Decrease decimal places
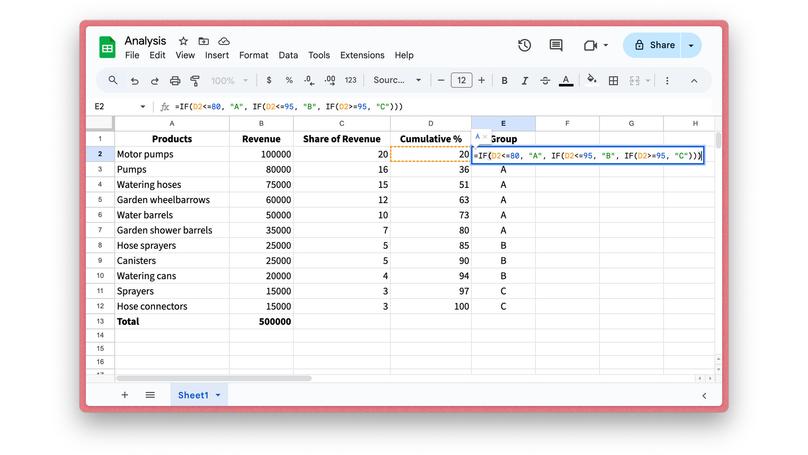Screen dimensions: 808x455 (x=309, y=80)
